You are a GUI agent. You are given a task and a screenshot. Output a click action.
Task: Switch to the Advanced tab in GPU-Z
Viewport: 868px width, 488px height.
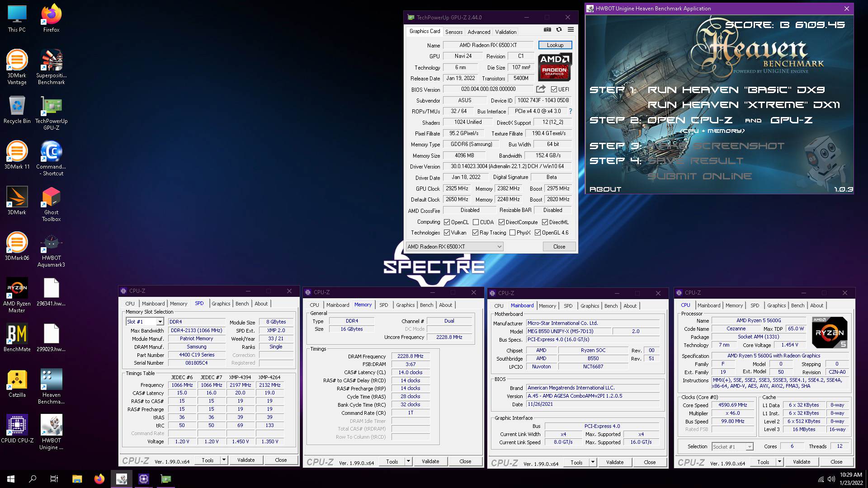479,32
